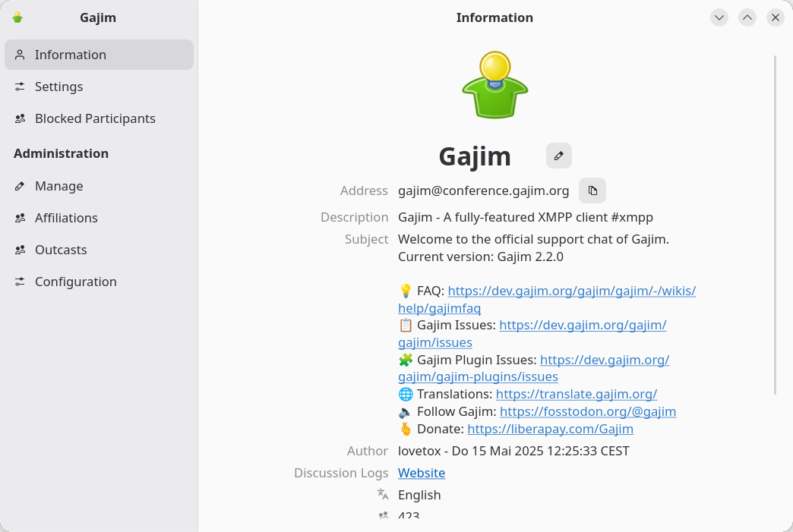Open the translate.gajim.org link

[577, 394]
